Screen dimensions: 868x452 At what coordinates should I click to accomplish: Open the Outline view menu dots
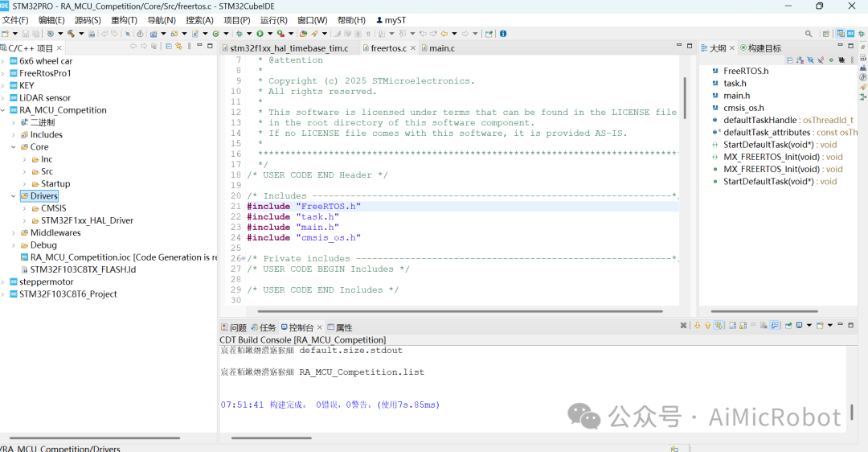tap(852, 60)
